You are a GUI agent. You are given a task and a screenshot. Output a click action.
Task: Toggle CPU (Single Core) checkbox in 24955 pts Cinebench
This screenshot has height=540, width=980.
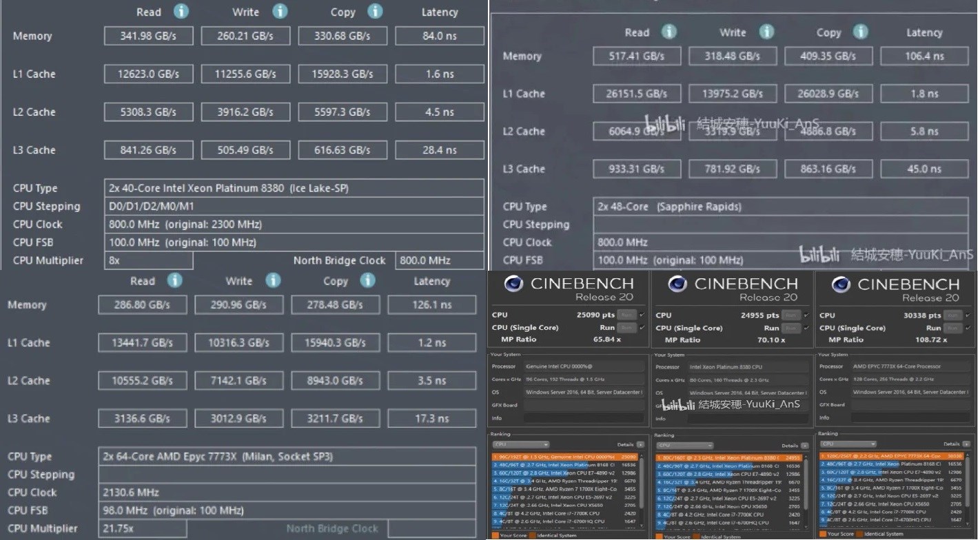(806, 328)
